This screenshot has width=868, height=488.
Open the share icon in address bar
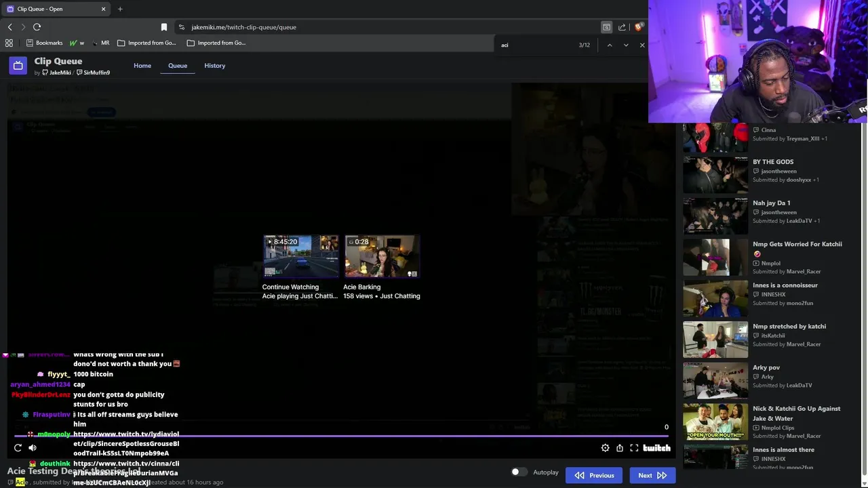(622, 27)
